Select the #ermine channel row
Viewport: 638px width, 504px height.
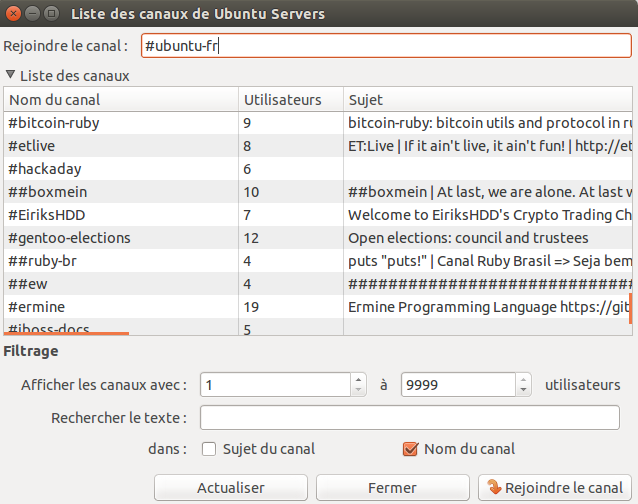(318, 307)
